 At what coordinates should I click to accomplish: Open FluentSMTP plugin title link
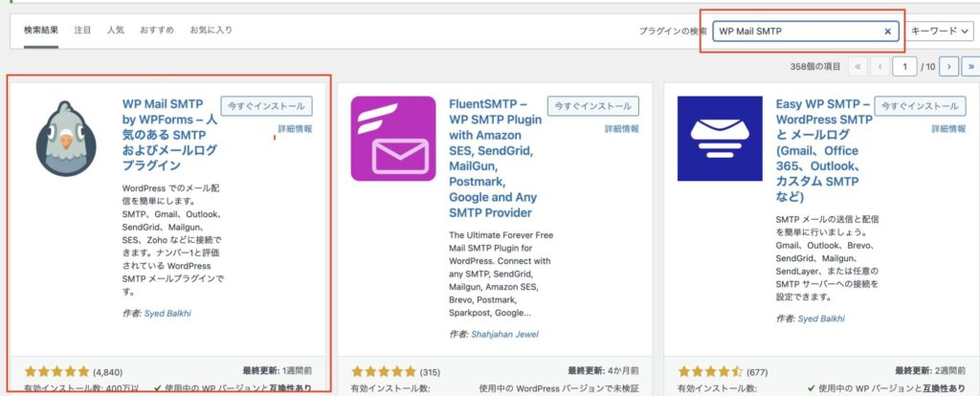tap(496, 158)
